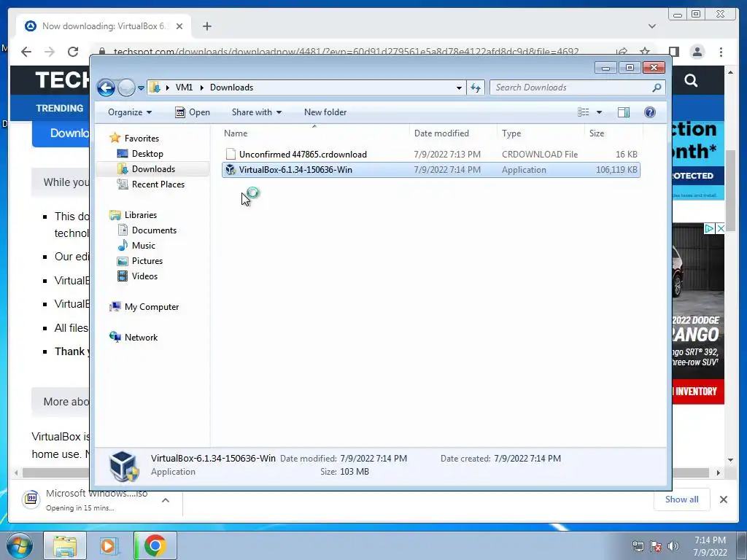Click TRENDING on TechSpot navigation

60,108
